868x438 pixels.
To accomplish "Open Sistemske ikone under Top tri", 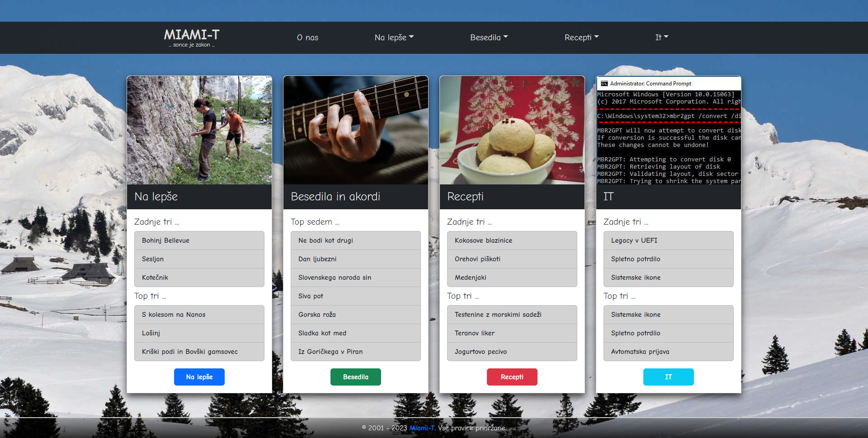I will [x=669, y=315].
